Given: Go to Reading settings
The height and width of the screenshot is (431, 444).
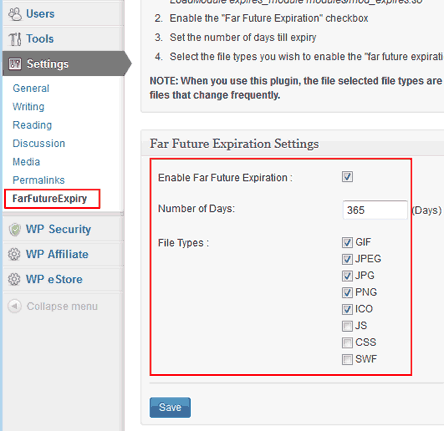Looking at the screenshot, I should coord(32,125).
